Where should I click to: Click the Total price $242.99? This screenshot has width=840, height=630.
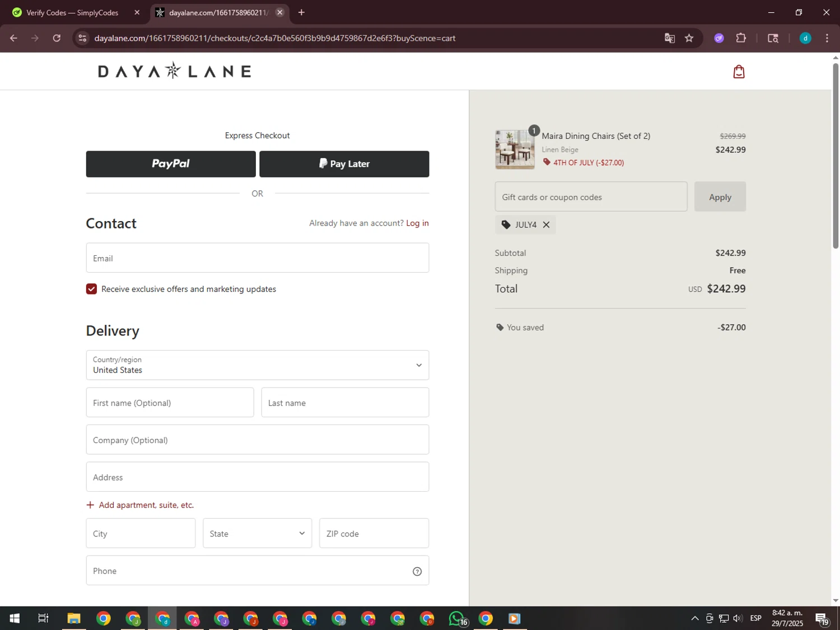(726, 289)
